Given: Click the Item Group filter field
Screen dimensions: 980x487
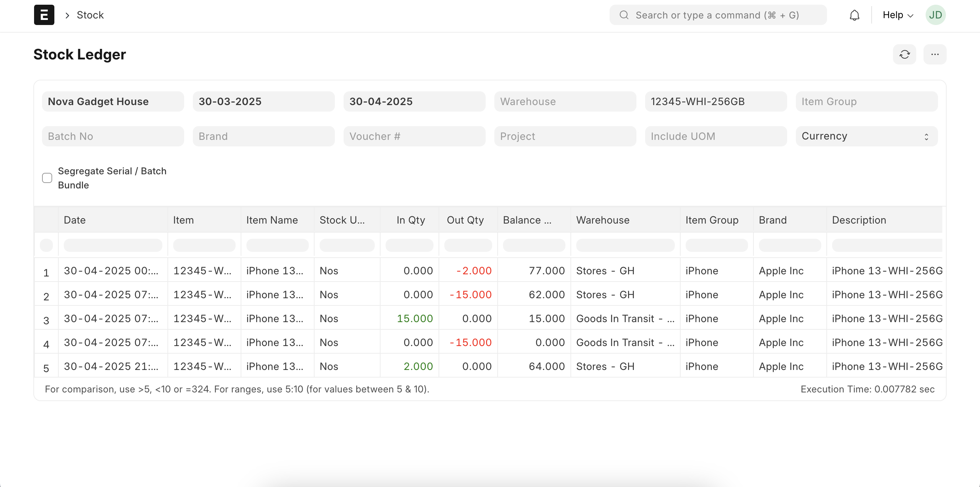Looking at the screenshot, I should [x=867, y=101].
